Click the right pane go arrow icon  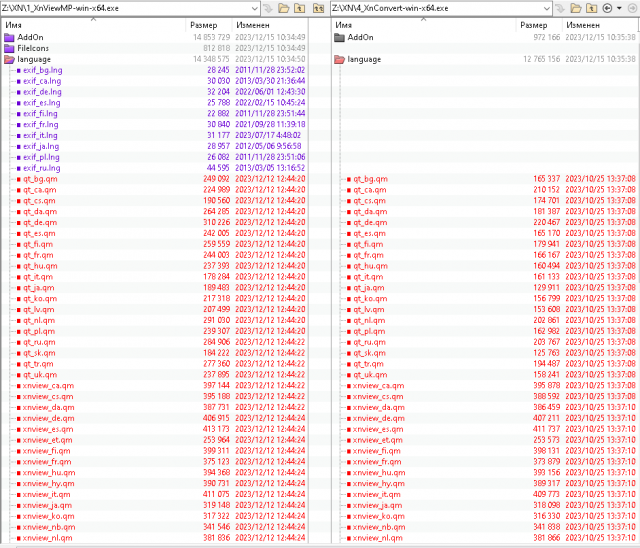(x=560, y=8)
